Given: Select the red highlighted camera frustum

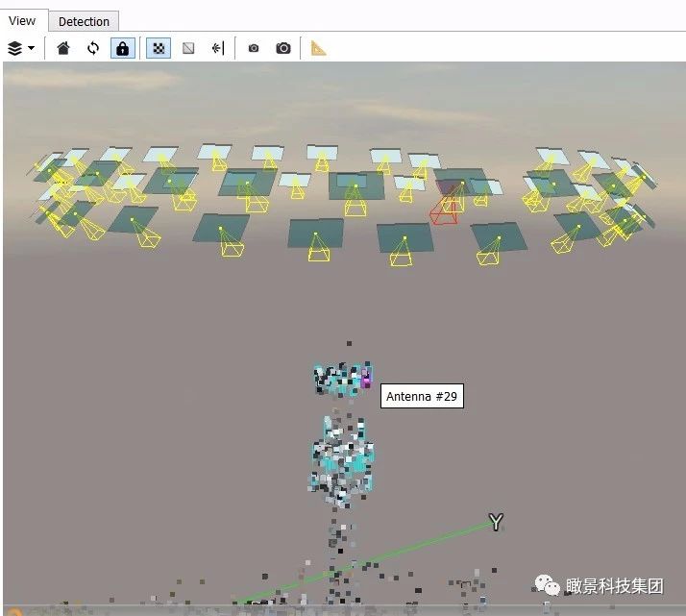Looking at the screenshot, I should click(444, 212).
